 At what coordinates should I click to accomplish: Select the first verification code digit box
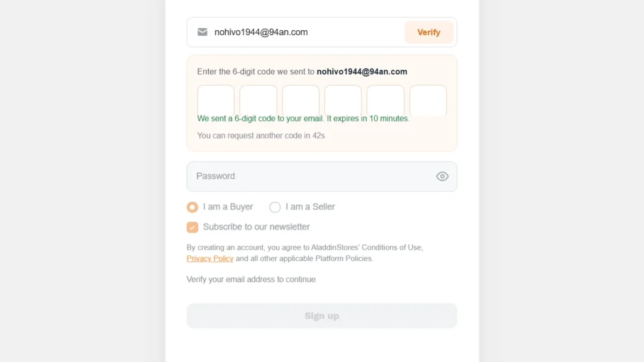[x=216, y=100]
